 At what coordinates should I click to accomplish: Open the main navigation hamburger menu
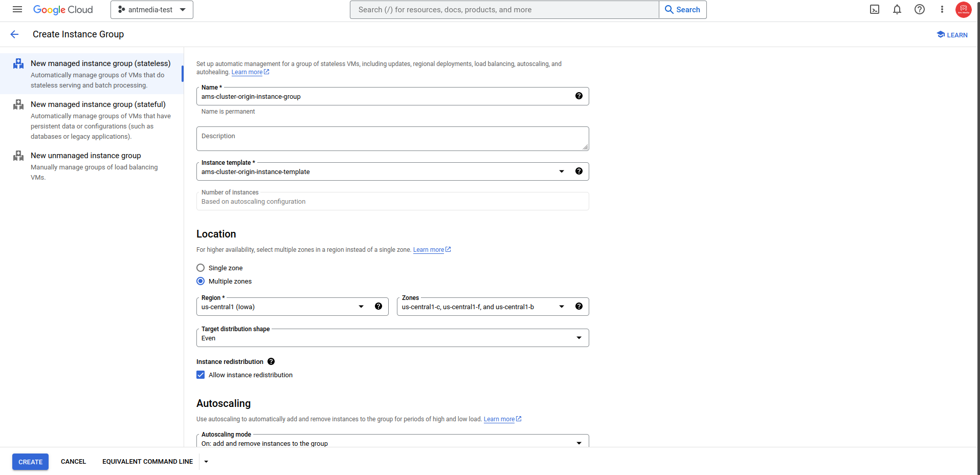[17, 9]
